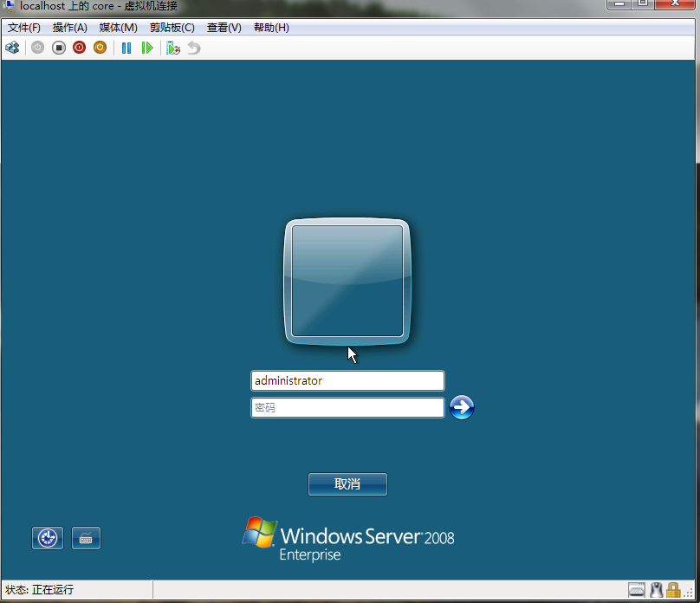700x603 pixels.
Task: Click the administrator username field
Action: 347,380
